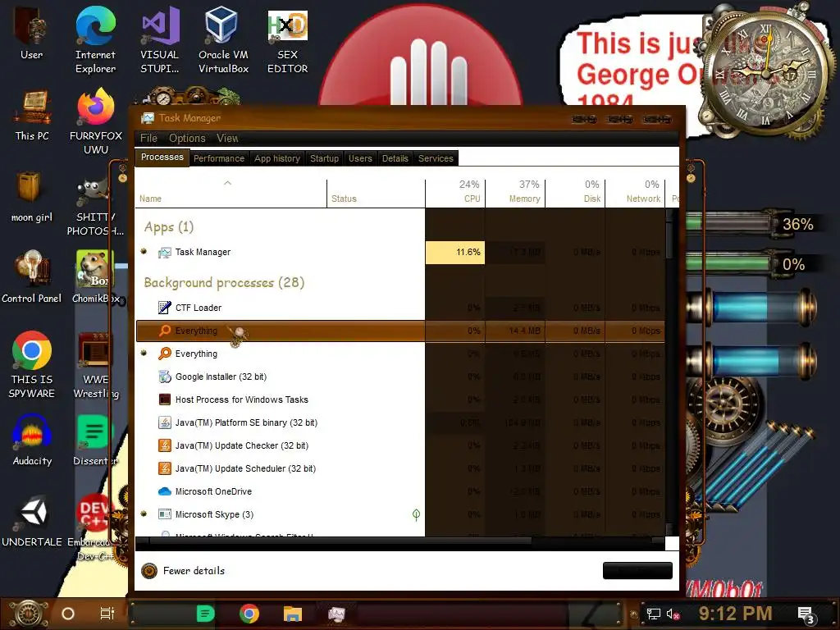The height and width of the screenshot is (630, 840).
Task: Select Java(TM) Platform SE binary row
Action: 399,422
